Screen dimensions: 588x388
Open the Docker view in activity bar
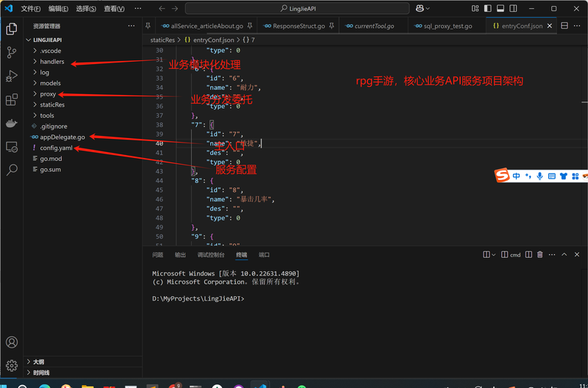(12, 123)
